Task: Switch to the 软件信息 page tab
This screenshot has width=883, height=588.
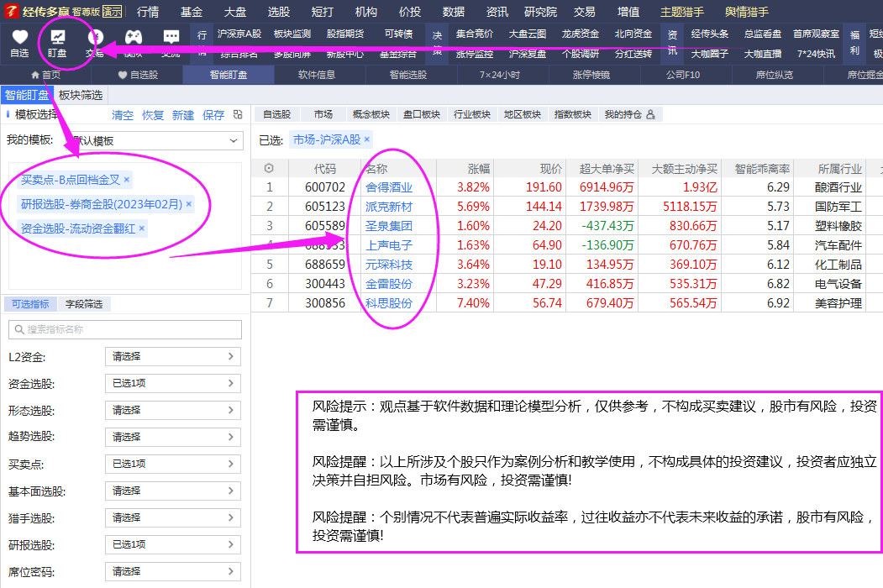Action: click(317, 75)
